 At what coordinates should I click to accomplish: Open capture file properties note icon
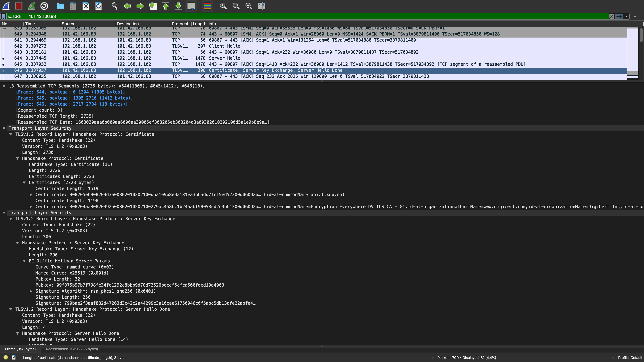tap(14, 357)
